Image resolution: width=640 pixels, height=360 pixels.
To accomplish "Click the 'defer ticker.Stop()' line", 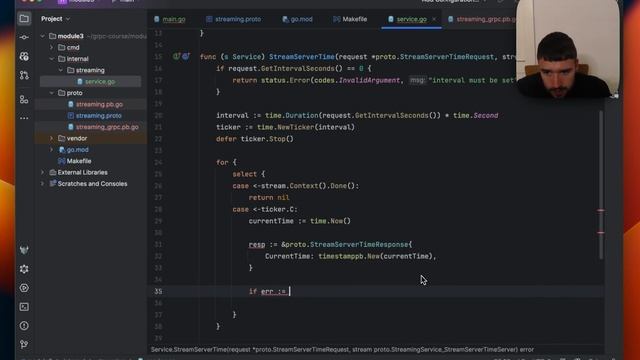I will point(255,139).
